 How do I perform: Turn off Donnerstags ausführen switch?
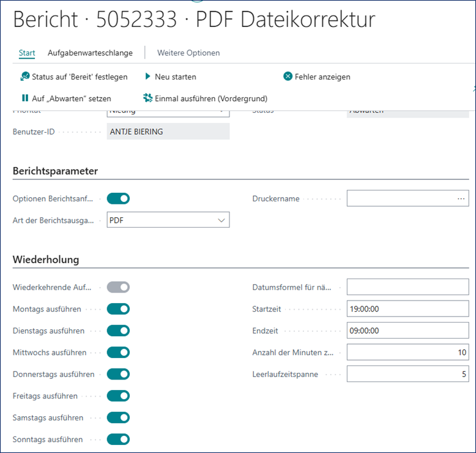118,374
